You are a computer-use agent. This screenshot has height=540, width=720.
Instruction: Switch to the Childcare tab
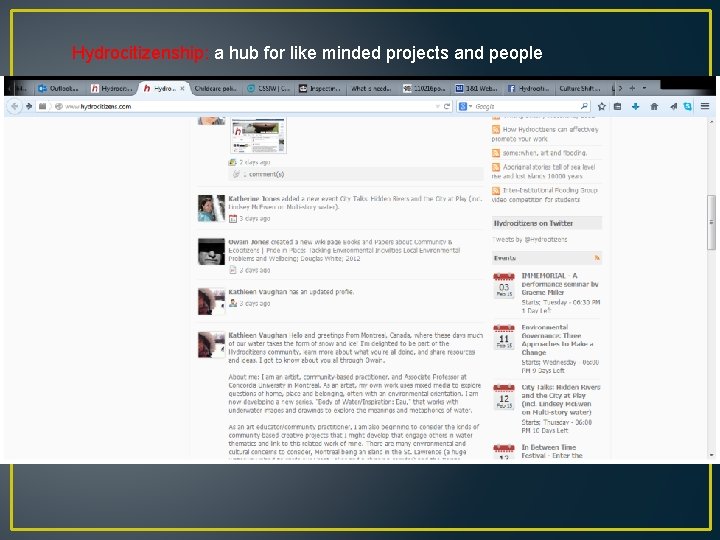click(215, 88)
